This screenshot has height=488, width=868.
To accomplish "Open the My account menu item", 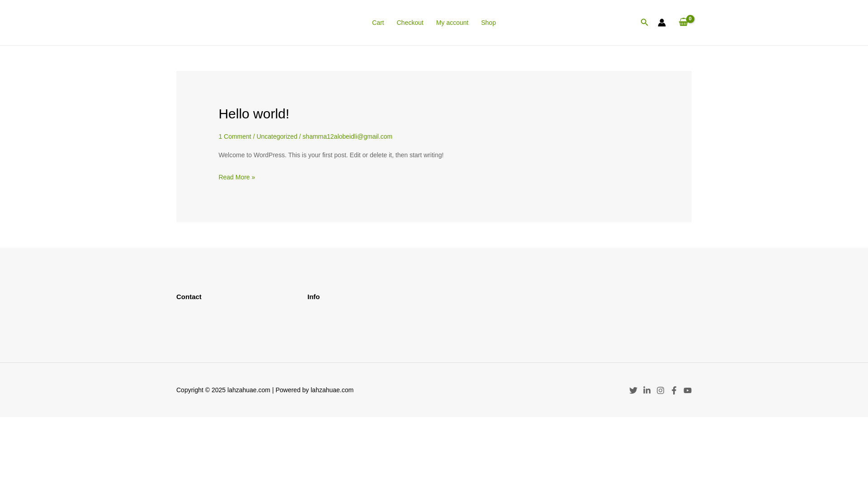I will 452,23.
